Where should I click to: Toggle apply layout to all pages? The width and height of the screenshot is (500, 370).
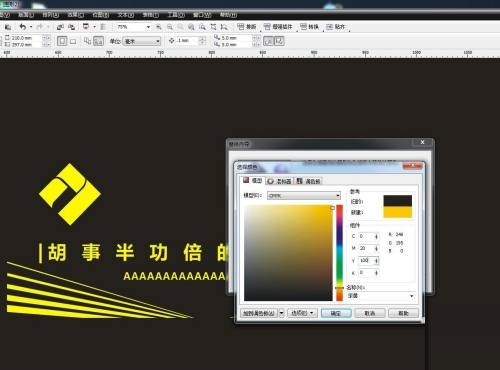[87, 41]
